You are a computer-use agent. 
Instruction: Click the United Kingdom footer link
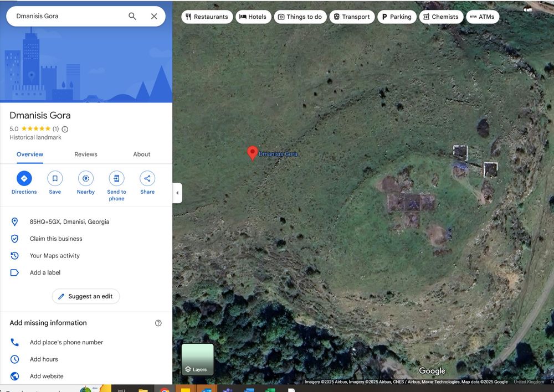[529, 382]
